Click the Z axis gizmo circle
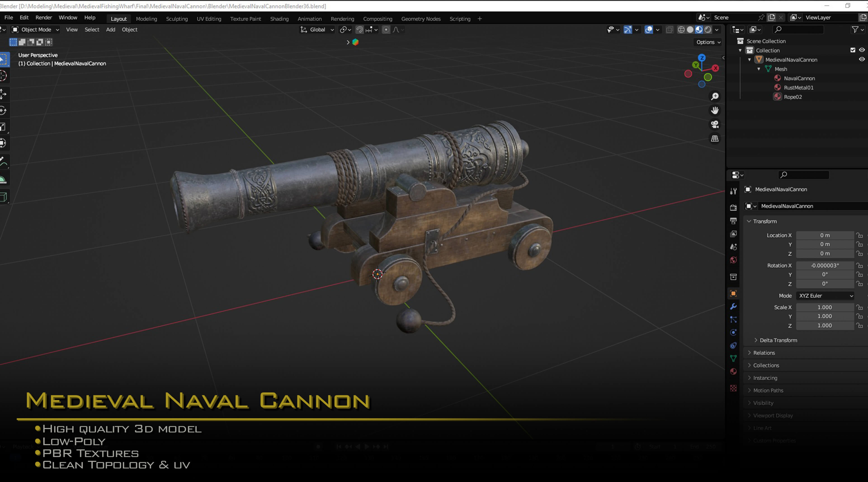 (x=702, y=58)
